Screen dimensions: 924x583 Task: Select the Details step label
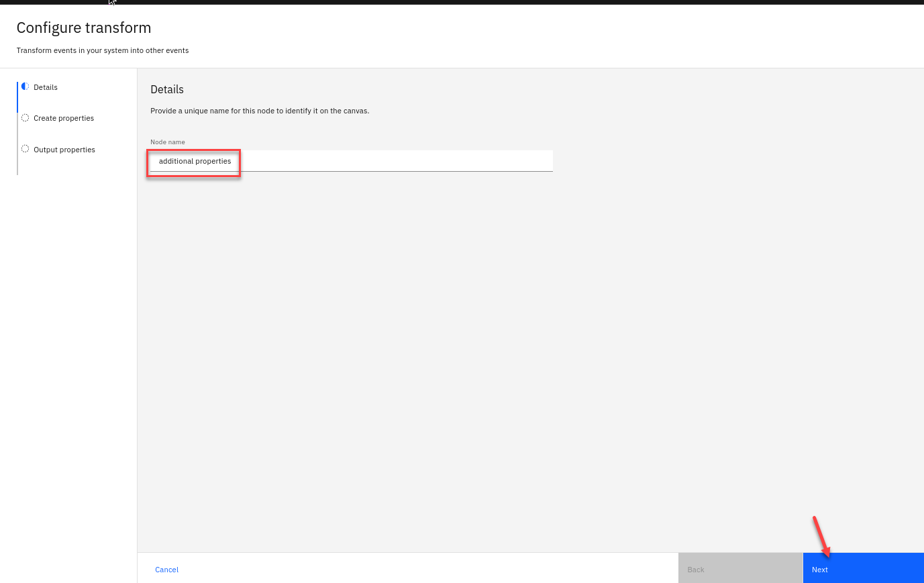coord(46,87)
